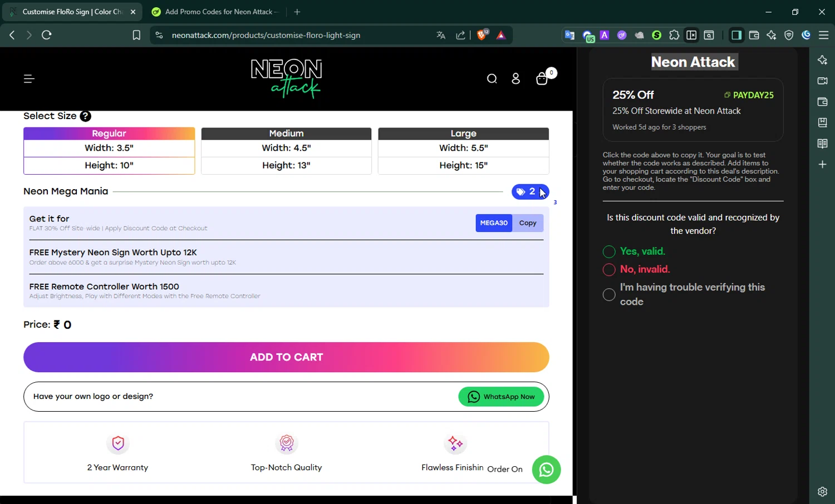Reload the current page
The height and width of the screenshot is (504, 835).
pos(47,35)
